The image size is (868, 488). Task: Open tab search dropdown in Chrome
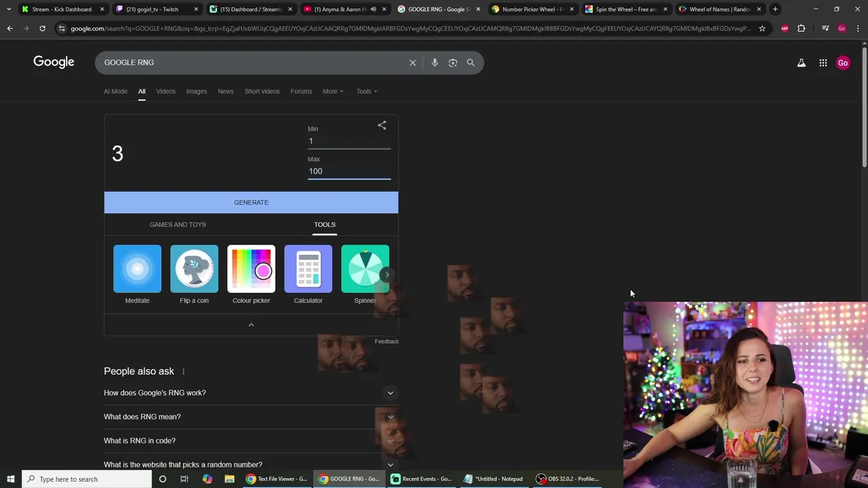(x=8, y=9)
